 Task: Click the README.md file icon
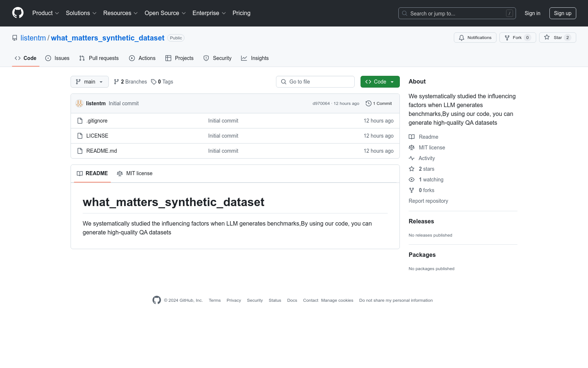(x=80, y=151)
